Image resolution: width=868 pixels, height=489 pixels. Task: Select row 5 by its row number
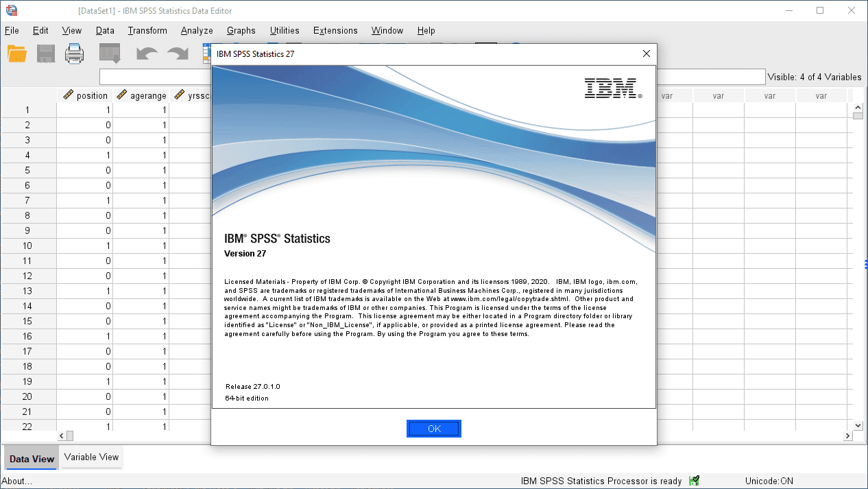28,170
